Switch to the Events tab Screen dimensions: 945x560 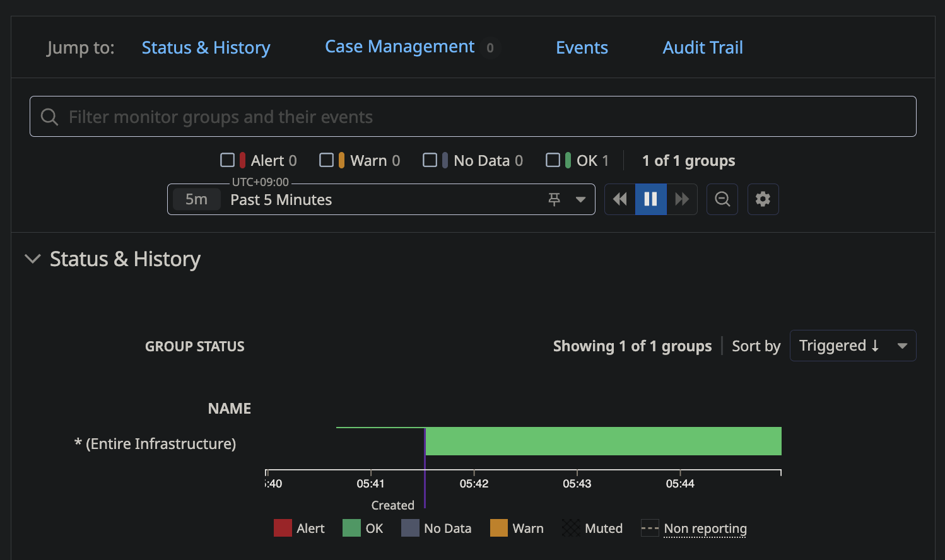pyautogui.click(x=582, y=47)
